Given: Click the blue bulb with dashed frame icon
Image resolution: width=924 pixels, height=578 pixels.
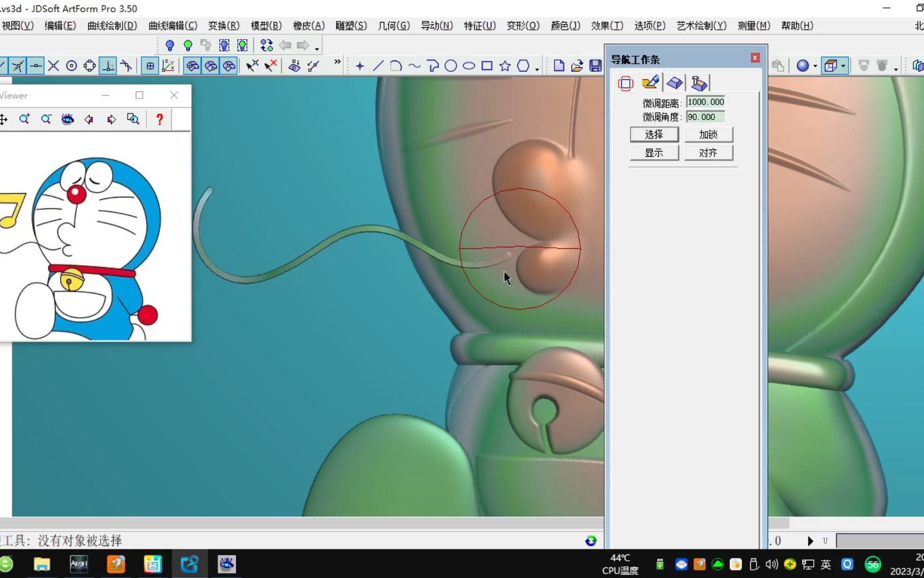Looking at the screenshot, I should coord(225,45).
